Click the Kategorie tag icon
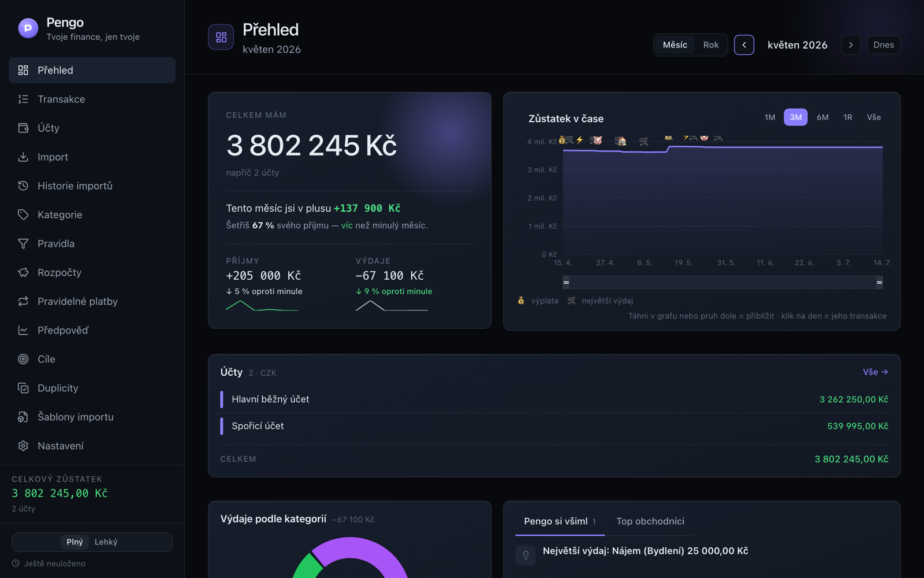 [23, 214]
